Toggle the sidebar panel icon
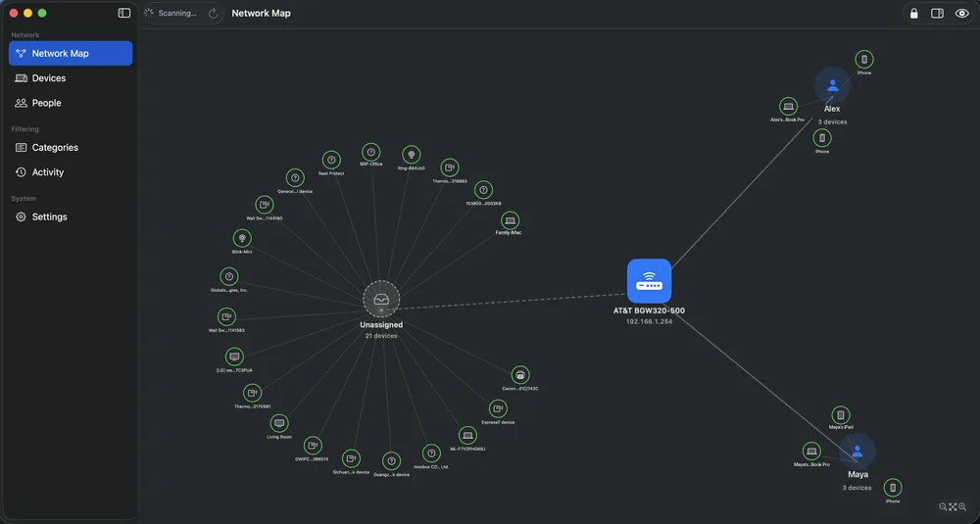The image size is (980, 524). point(124,13)
